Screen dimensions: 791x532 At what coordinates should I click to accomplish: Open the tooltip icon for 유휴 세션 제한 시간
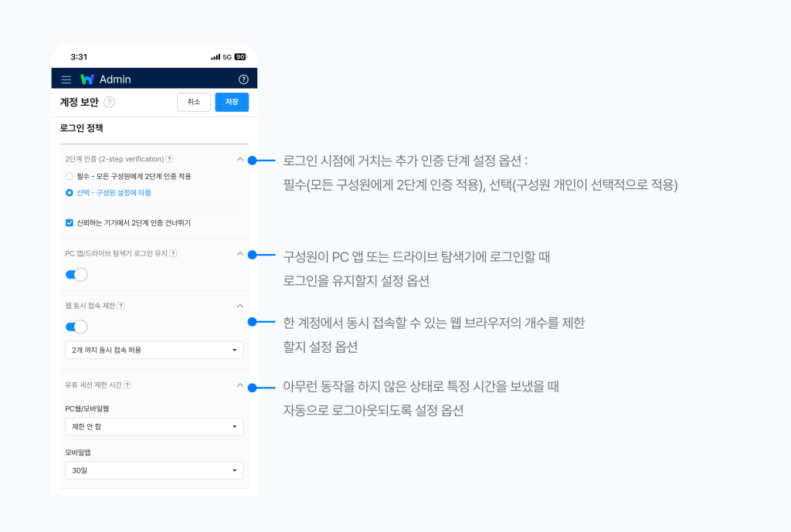pyautogui.click(x=127, y=383)
